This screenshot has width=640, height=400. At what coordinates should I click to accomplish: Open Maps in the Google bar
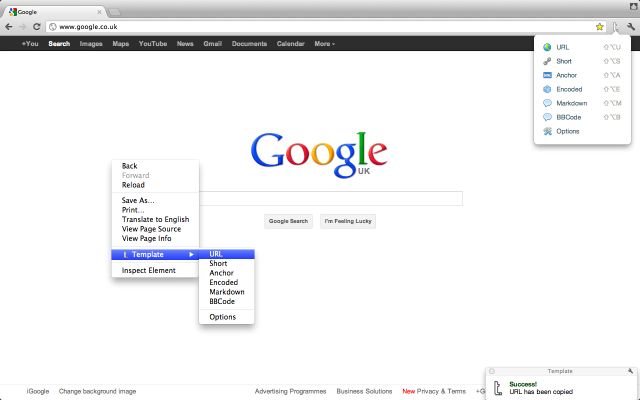tap(120, 44)
